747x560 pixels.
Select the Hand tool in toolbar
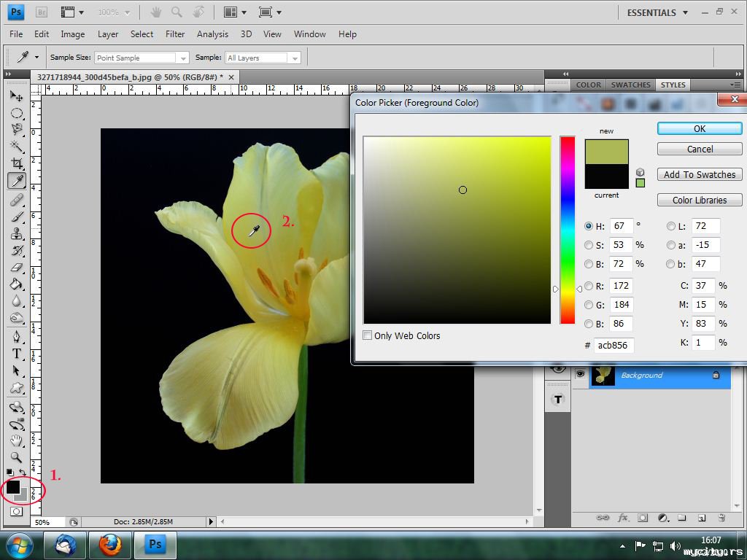17,440
